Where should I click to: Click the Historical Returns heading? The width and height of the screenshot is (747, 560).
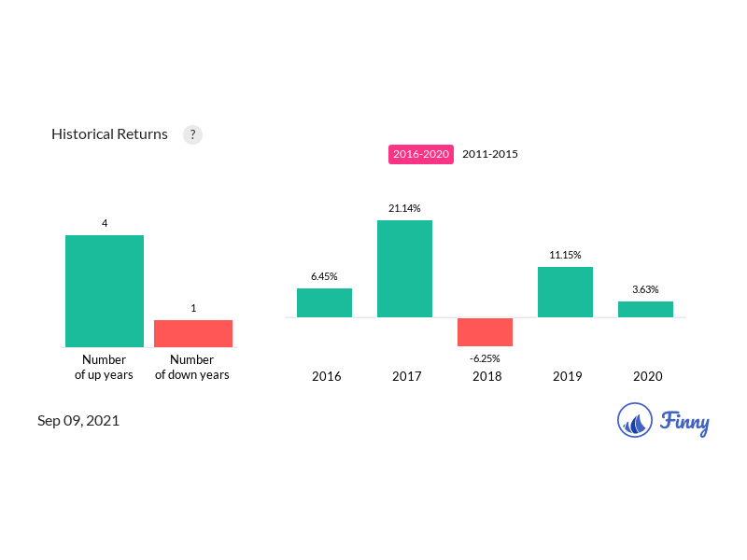109,134
